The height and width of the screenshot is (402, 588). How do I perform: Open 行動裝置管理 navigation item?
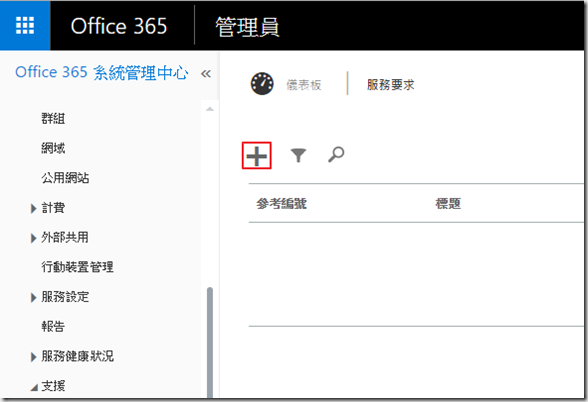[77, 267]
